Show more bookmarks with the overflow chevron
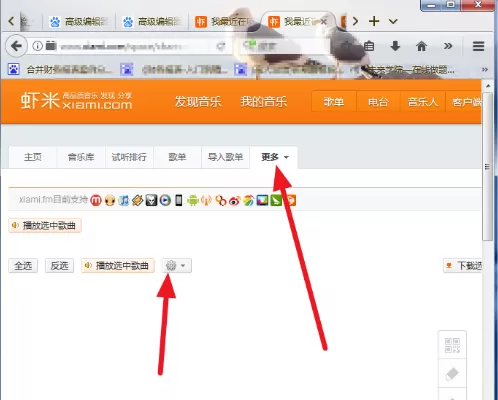 click(x=485, y=69)
